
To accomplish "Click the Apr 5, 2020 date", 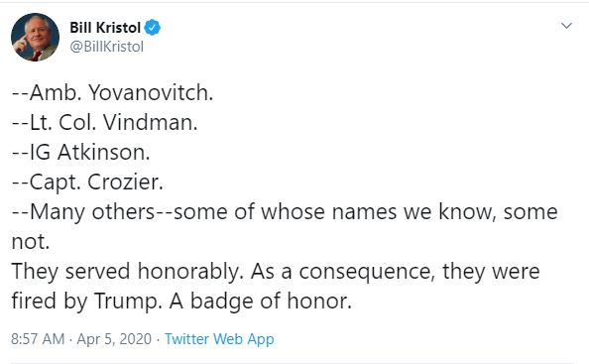I will point(114,339).
